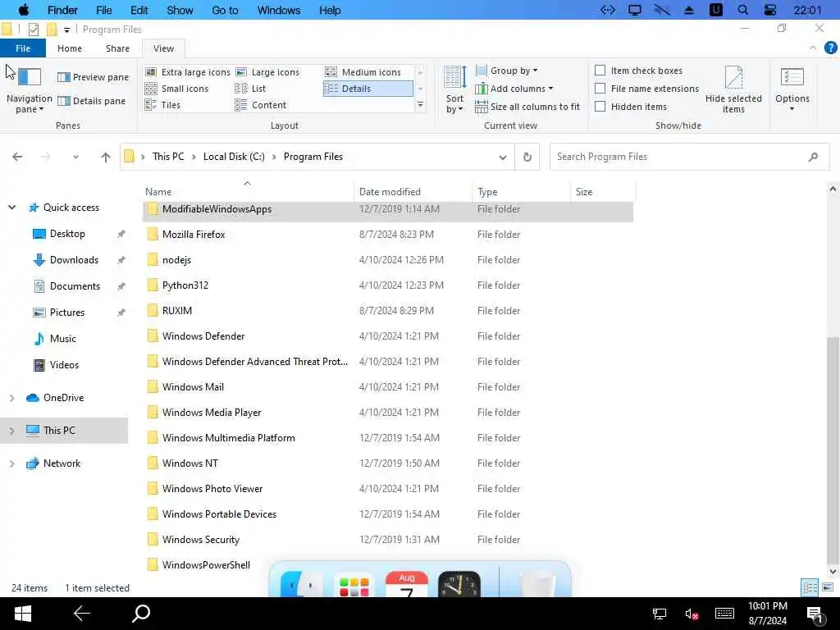Switch layout to Large icons
Screen dimensions: 840x630
[267, 72]
